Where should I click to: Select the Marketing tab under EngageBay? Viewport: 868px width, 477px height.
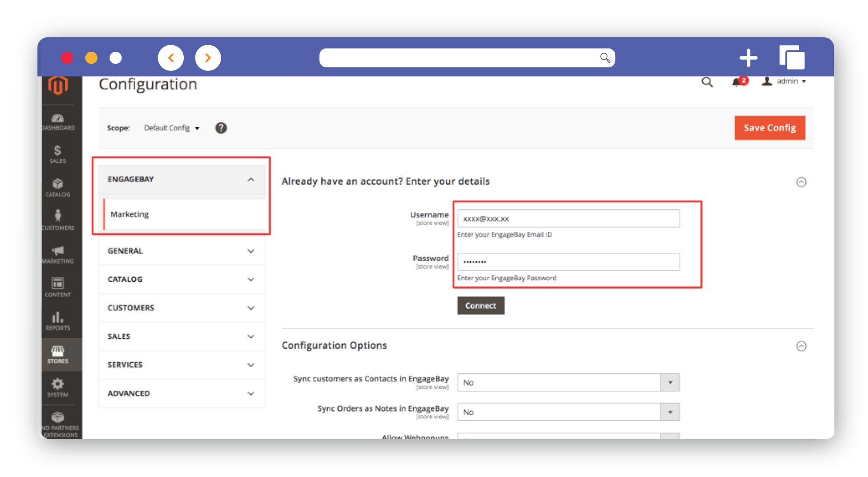tap(130, 214)
